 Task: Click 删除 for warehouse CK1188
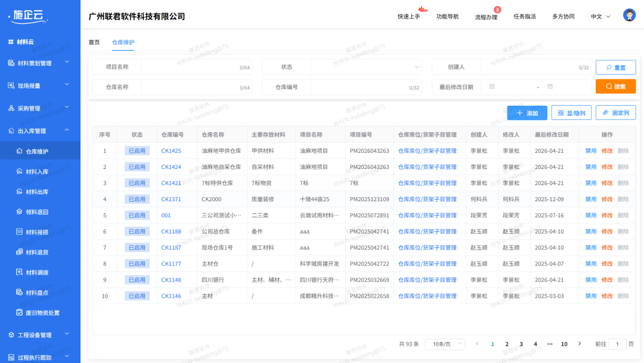tap(623, 232)
